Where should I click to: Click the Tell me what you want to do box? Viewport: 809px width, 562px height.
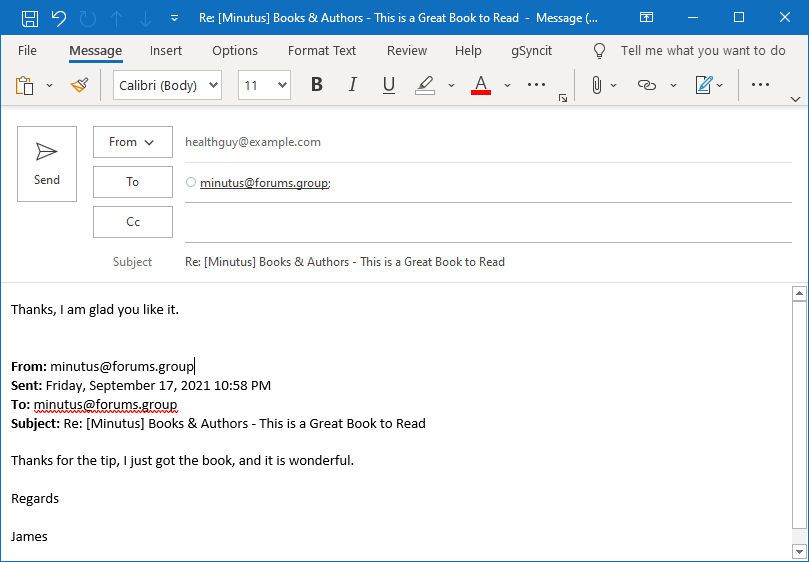[x=703, y=51]
